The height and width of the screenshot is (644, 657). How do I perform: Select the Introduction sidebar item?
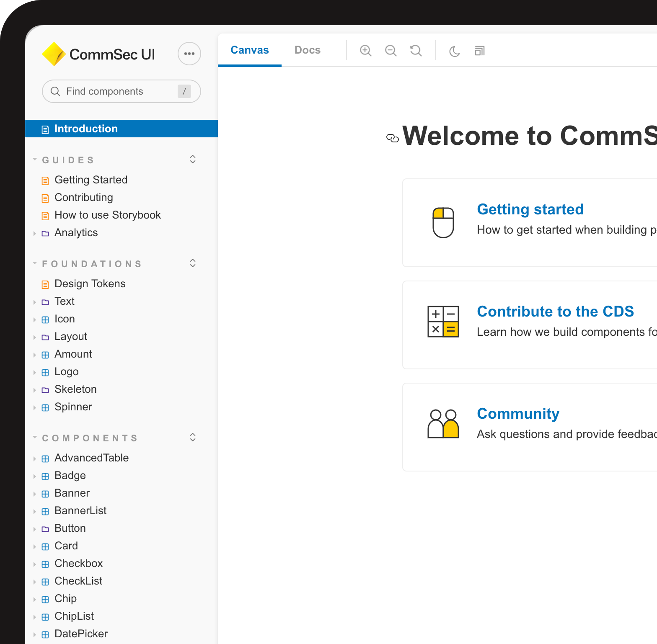click(x=122, y=129)
